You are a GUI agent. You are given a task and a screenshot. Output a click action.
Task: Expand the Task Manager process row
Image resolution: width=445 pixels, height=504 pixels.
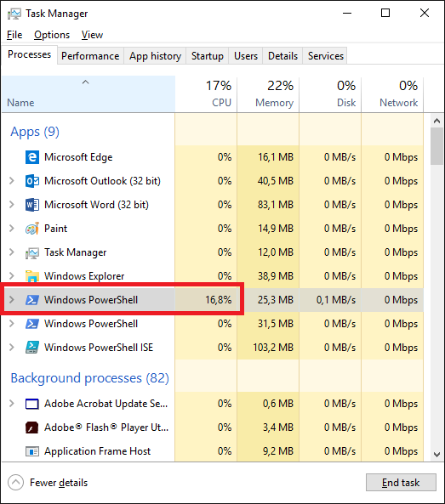(x=12, y=252)
